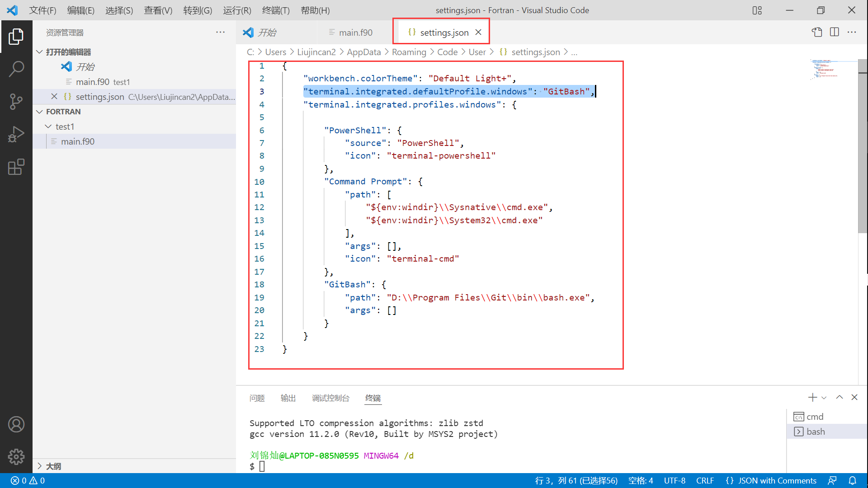Image resolution: width=868 pixels, height=488 pixels.
Task: Click JSON with Comments language mode
Action: click(x=777, y=481)
